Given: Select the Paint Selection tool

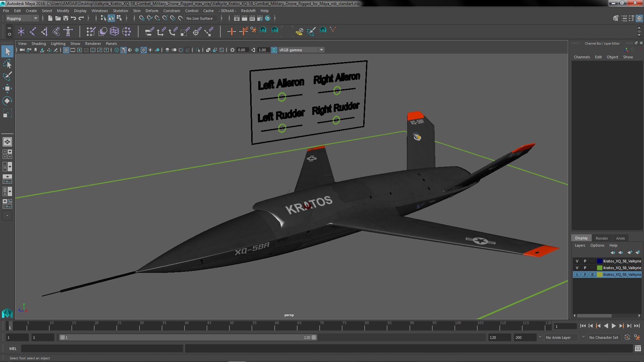Looking at the screenshot, I should coord(7,76).
